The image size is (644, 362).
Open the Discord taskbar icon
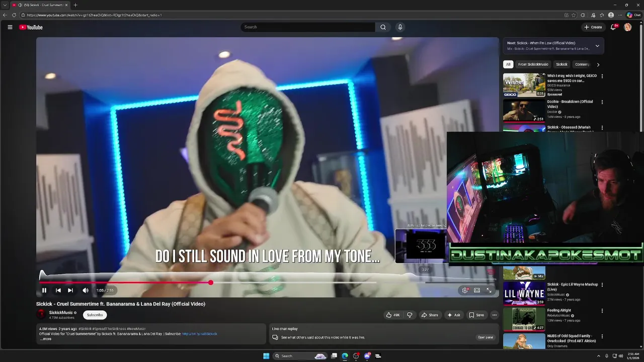[367, 356]
